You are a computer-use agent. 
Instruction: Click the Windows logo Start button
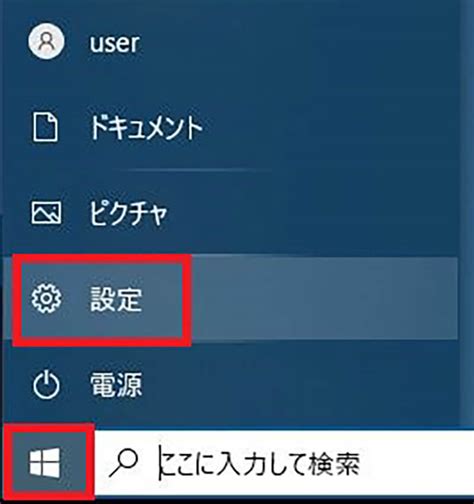(45, 462)
